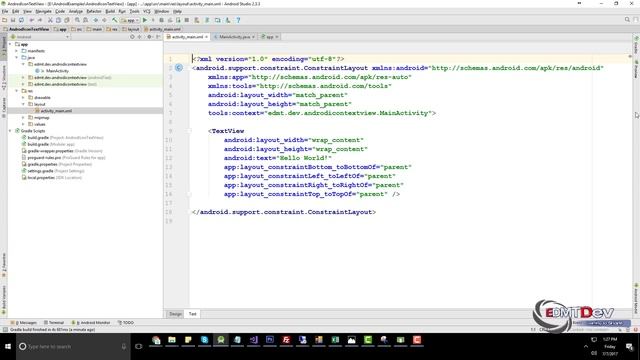Screen dimensions: 640x360
Task: Select the Text view tab
Action: click(193, 314)
